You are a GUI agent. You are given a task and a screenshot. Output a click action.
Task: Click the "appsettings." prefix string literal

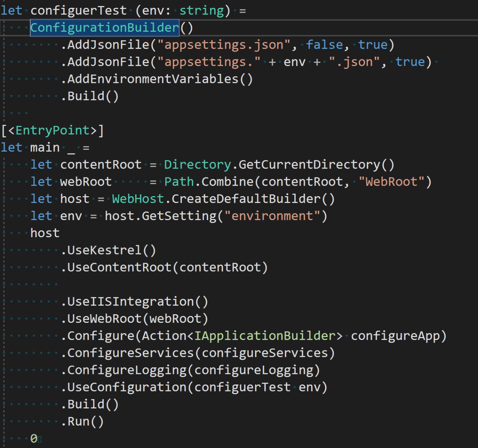209,62
